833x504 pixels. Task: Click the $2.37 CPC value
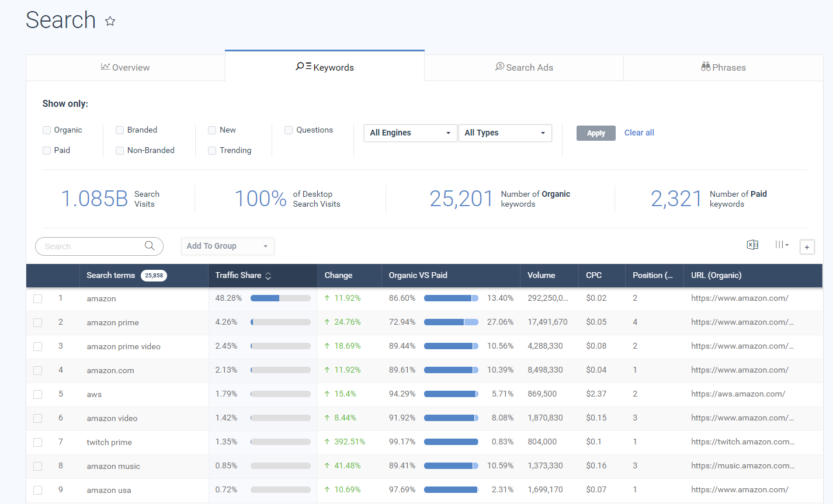[x=596, y=394]
